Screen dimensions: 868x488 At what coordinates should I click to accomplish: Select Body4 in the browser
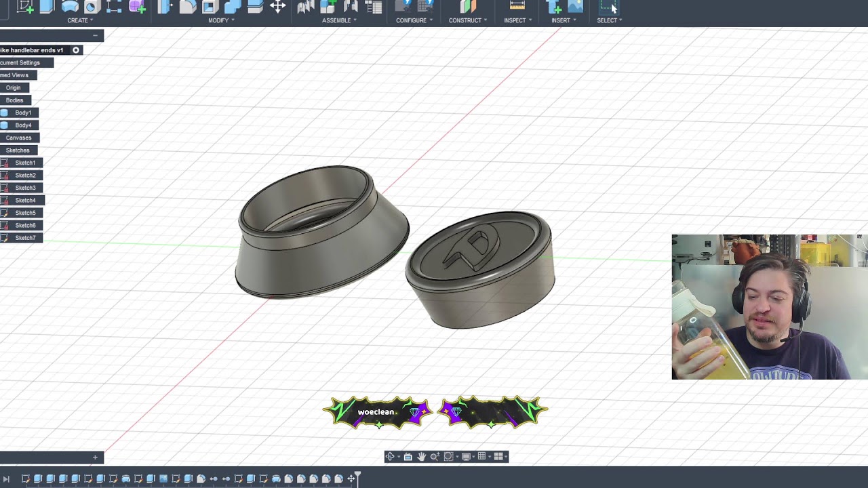click(23, 125)
